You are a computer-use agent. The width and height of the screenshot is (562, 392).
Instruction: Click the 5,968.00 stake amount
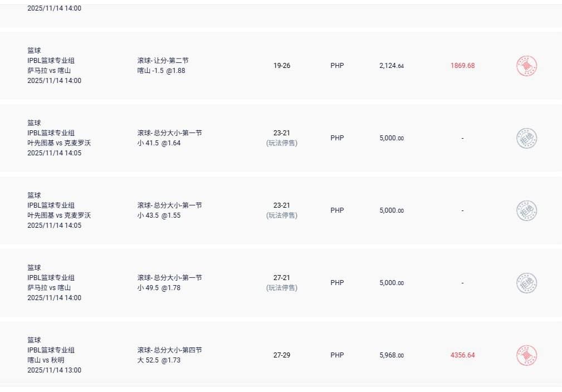391,355
